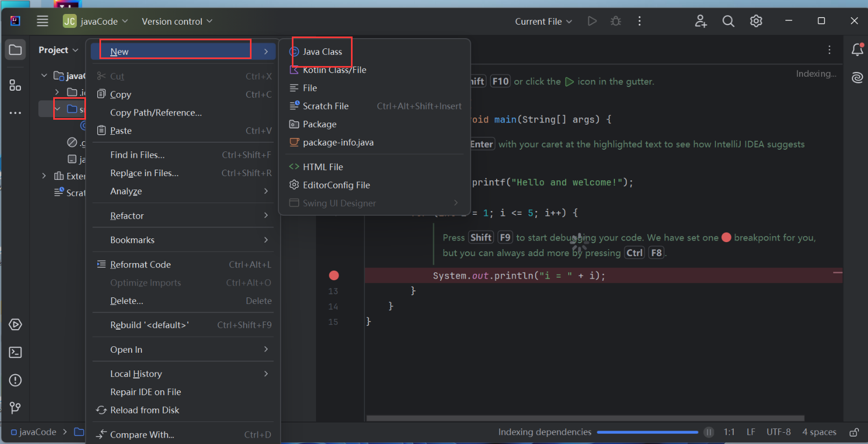
Task: Choose HTML File option
Action: [375, 167]
